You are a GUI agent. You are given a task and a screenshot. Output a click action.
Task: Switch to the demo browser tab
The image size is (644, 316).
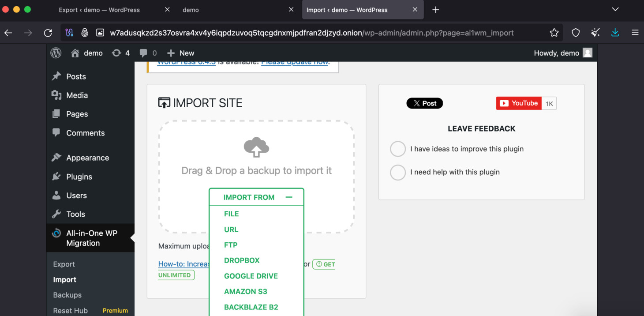191,10
